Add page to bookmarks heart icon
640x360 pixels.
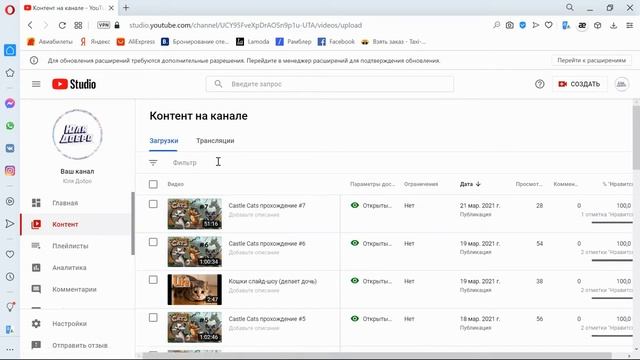(x=549, y=25)
